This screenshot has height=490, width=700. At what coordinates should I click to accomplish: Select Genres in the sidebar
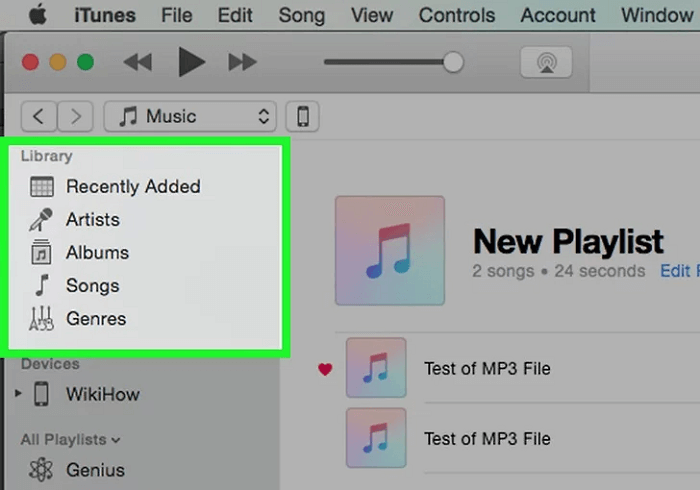96,319
